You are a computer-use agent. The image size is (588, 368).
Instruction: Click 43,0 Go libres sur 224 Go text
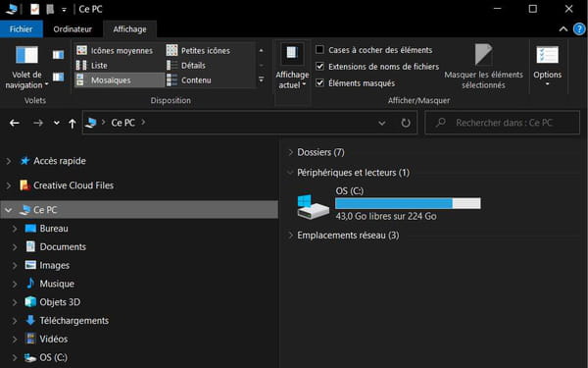[x=386, y=216]
